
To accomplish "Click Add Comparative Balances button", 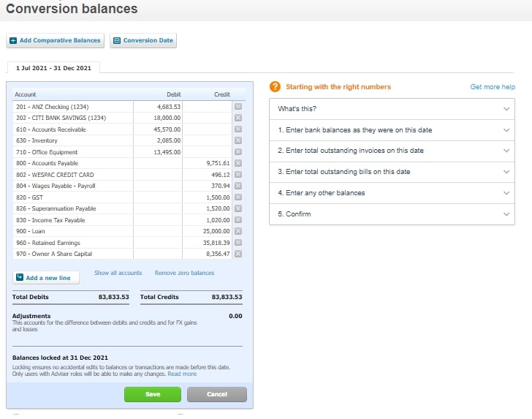I will [x=55, y=40].
